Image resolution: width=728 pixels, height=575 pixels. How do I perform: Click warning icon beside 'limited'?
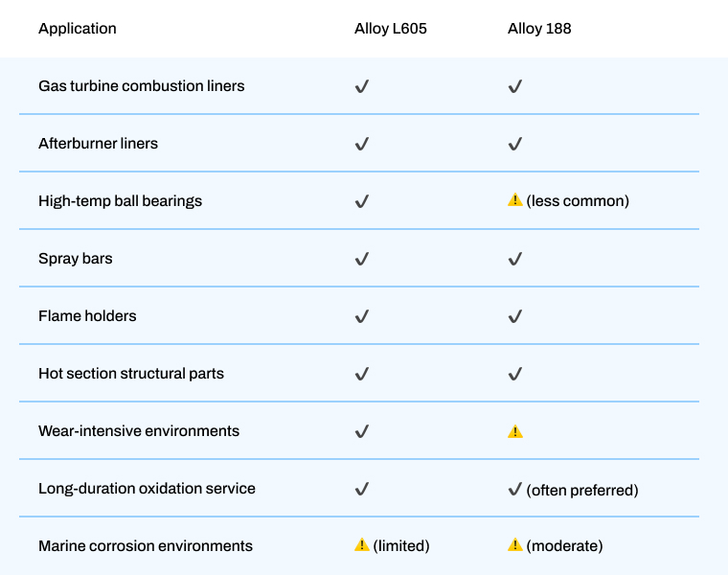(x=362, y=545)
